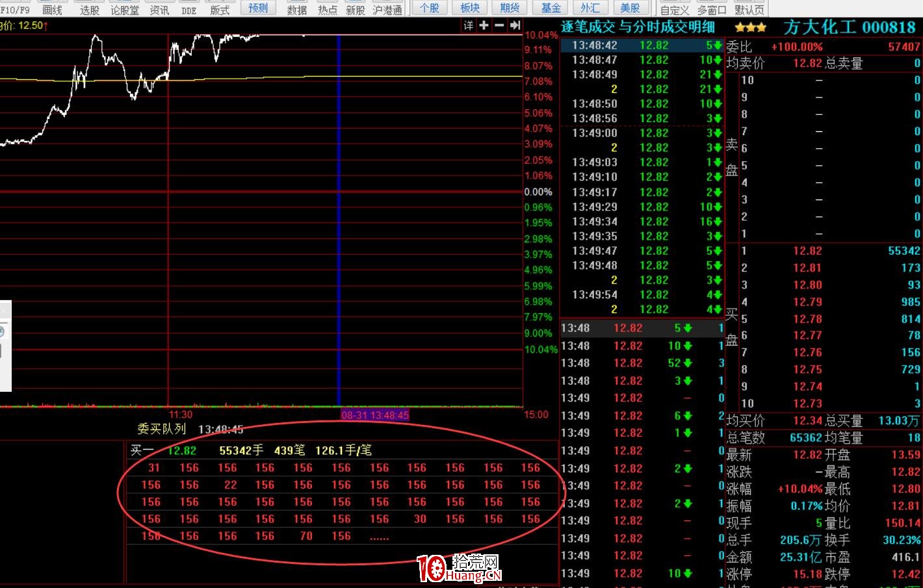This screenshot has width=923, height=588.
Task: Open the 资讯 news menu
Action: point(159,10)
